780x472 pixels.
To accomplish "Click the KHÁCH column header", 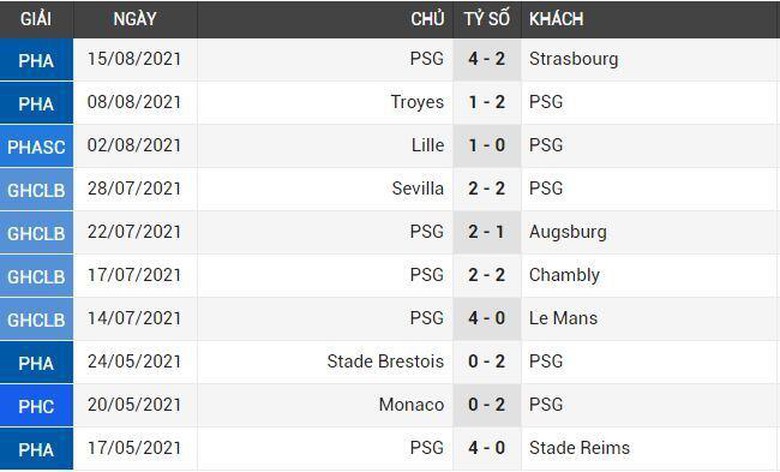I will click(x=556, y=19).
